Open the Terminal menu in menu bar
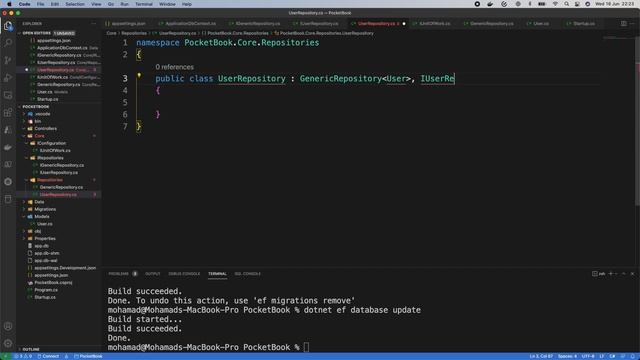640x360 pixels. point(144,4)
